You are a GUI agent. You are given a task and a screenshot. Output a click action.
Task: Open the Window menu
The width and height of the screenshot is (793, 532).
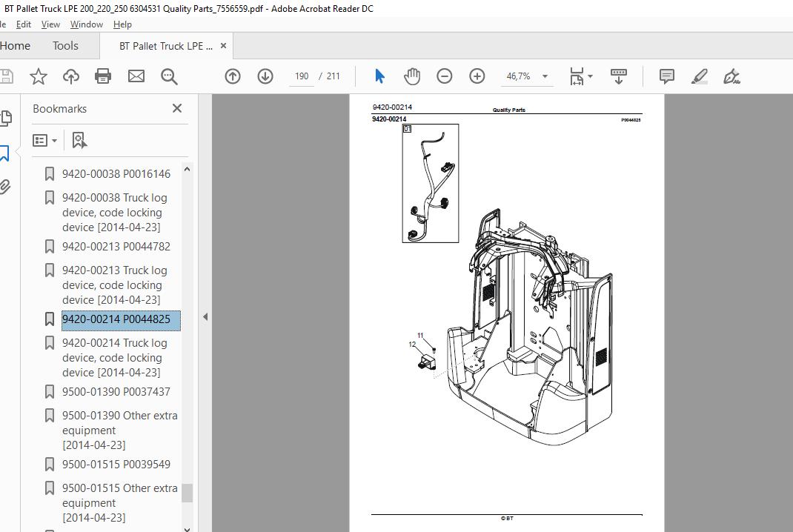pos(86,24)
